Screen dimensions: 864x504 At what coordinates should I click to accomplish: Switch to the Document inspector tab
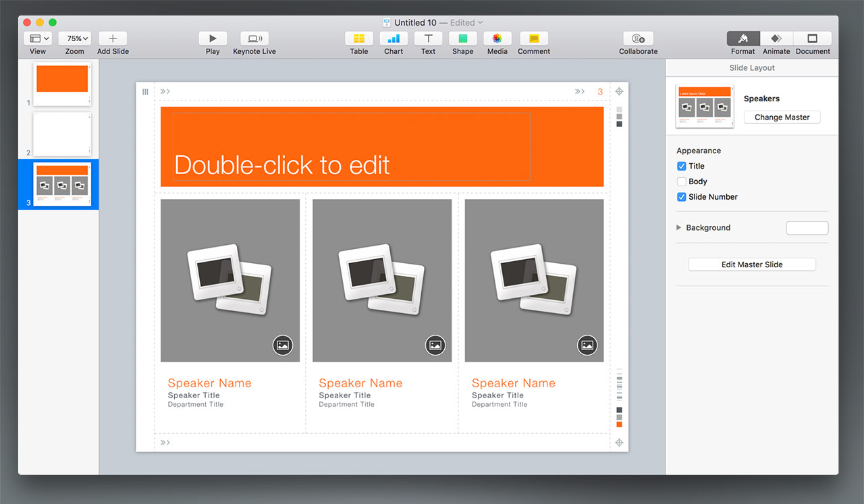(x=813, y=39)
